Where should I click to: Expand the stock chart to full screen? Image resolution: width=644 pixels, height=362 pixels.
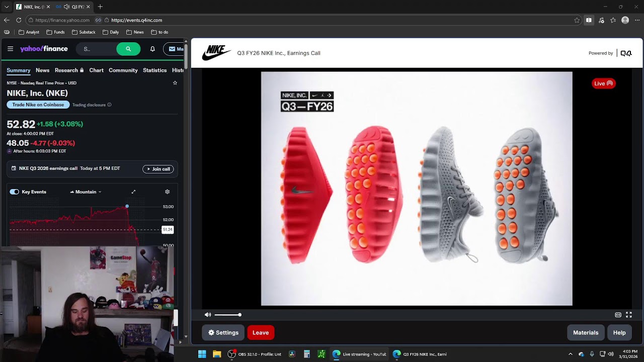[x=133, y=192]
